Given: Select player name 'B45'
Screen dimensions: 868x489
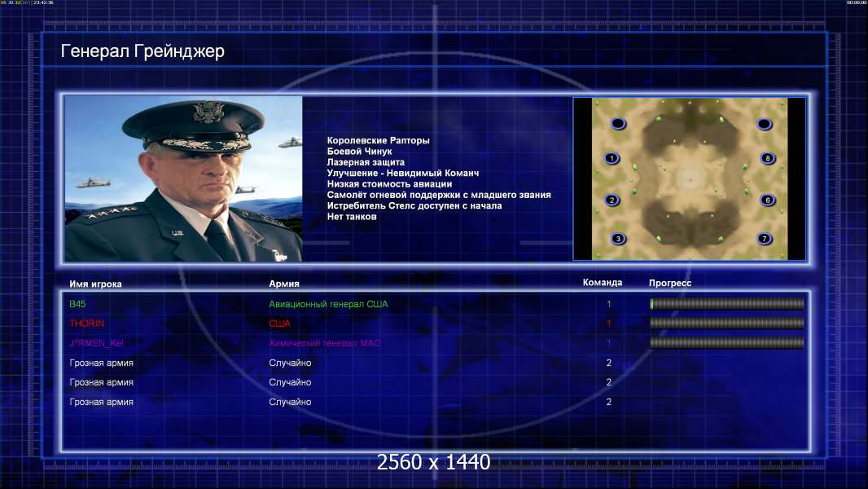Looking at the screenshot, I should click(77, 304).
